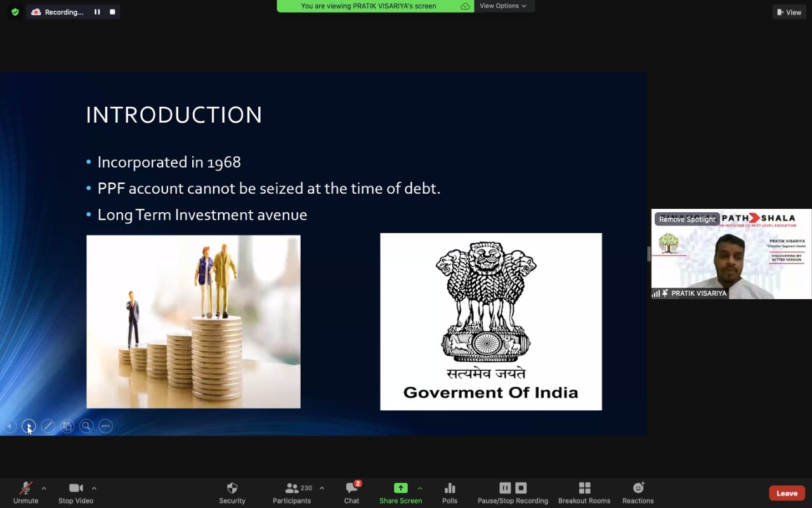812x508 pixels.
Task: Expand audio options arrow beside Unmute
Action: coord(44,488)
